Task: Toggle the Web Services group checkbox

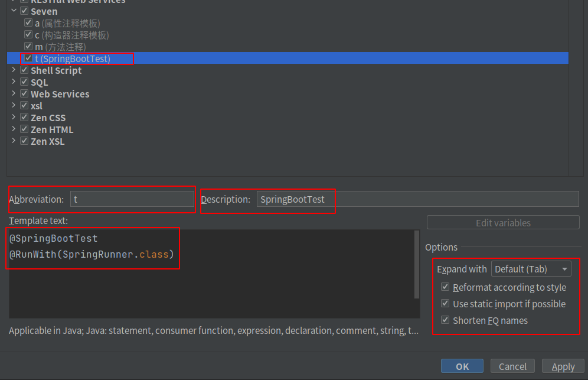Action: coord(24,93)
